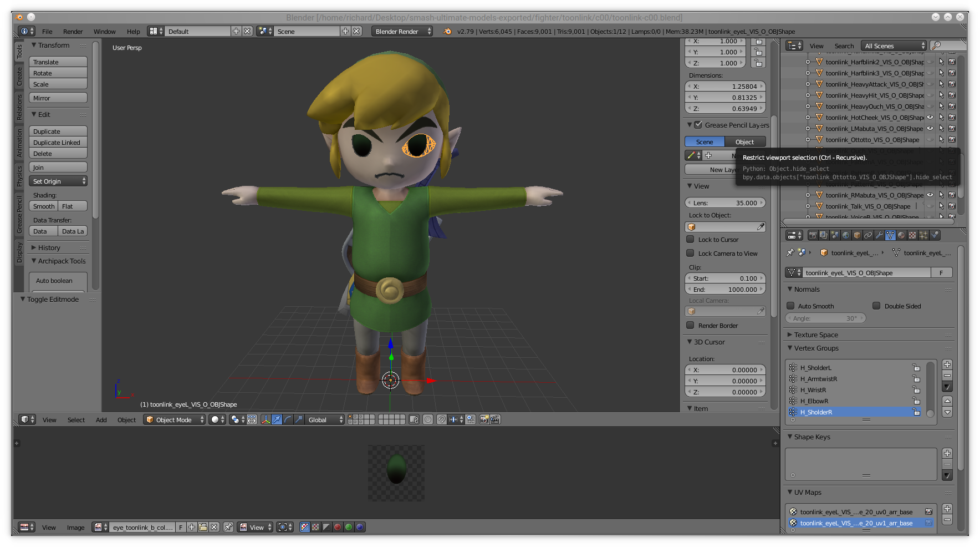Show the green channel in image editor
The width and height of the screenshot is (980, 547).
click(x=349, y=527)
